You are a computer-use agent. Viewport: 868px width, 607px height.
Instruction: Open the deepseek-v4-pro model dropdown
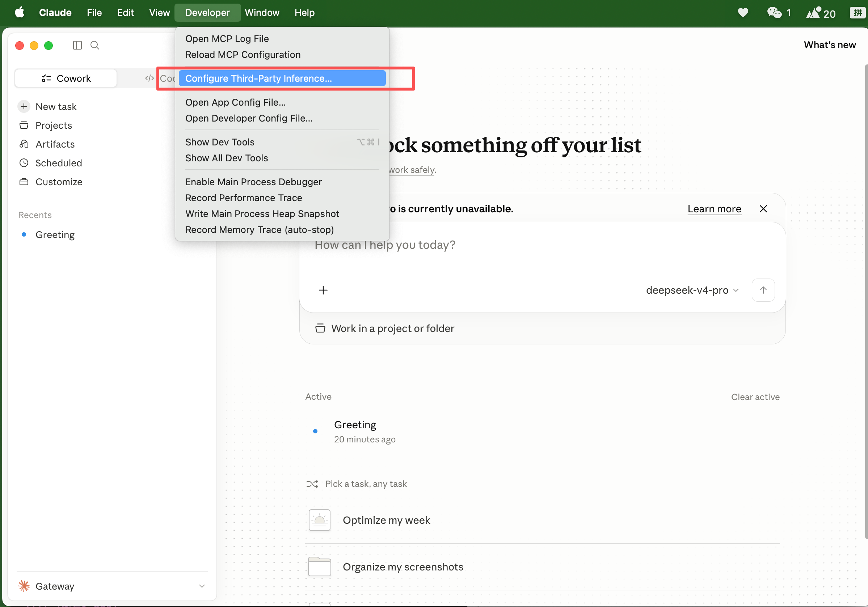692,290
